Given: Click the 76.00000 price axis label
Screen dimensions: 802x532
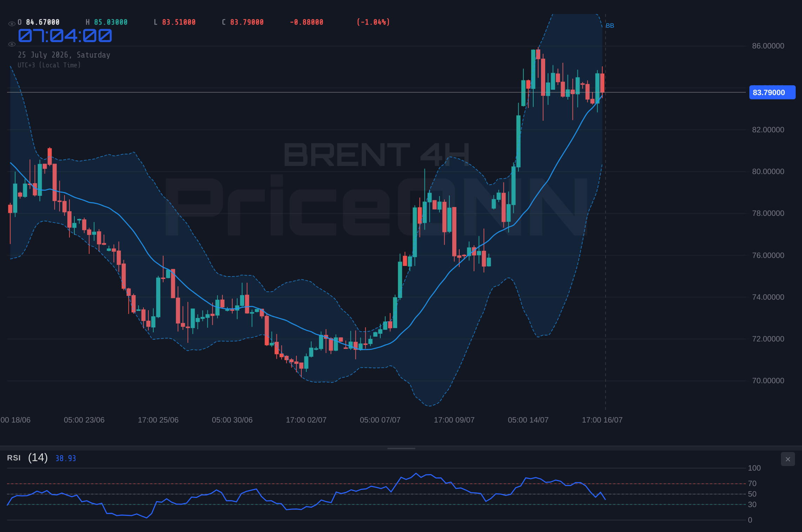Looking at the screenshot, I should click(768, 255).
